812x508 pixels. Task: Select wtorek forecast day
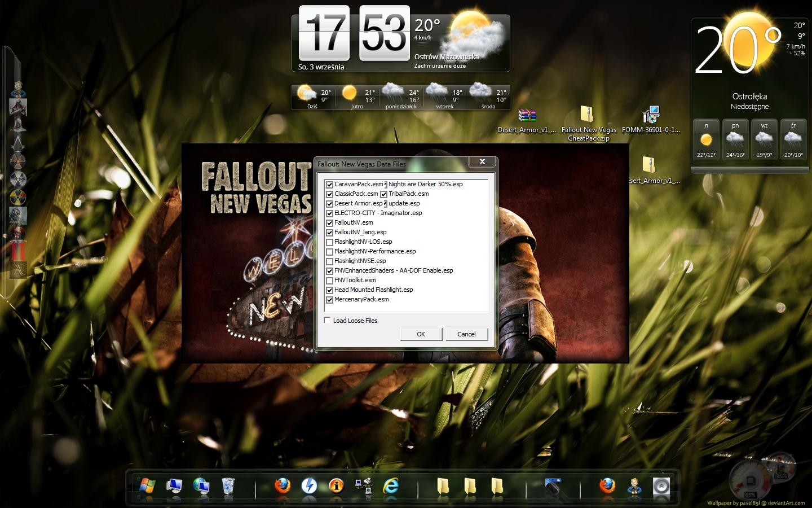[x=445, y=97]
